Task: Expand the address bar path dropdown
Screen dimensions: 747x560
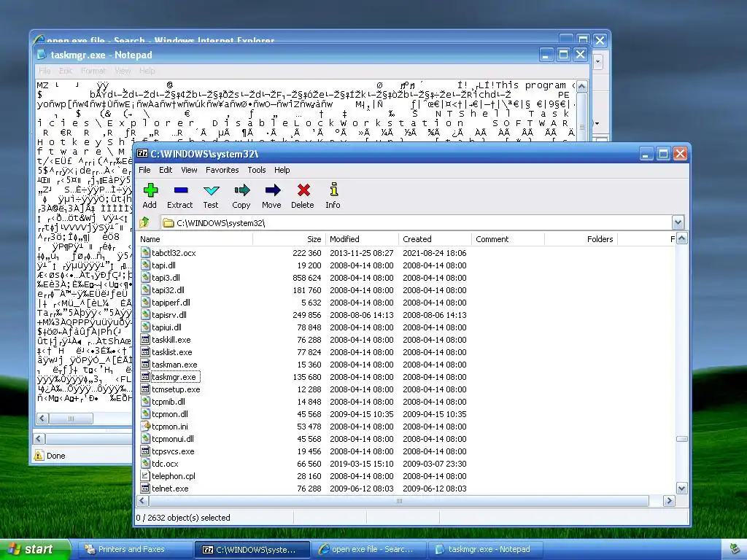Action: coord(678,222)
